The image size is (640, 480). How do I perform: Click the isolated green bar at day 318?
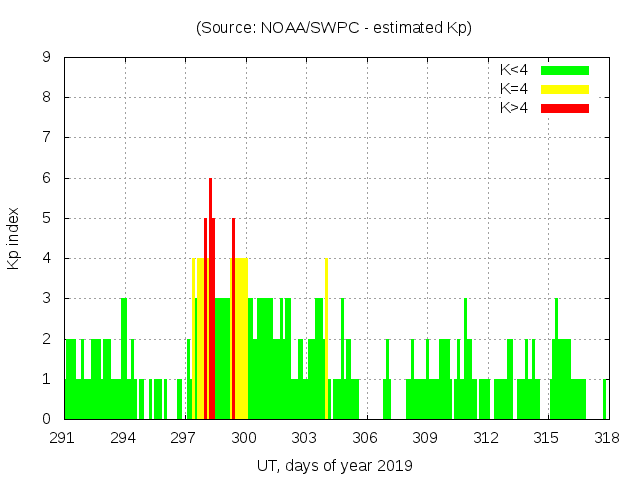[x=605, y=399]
